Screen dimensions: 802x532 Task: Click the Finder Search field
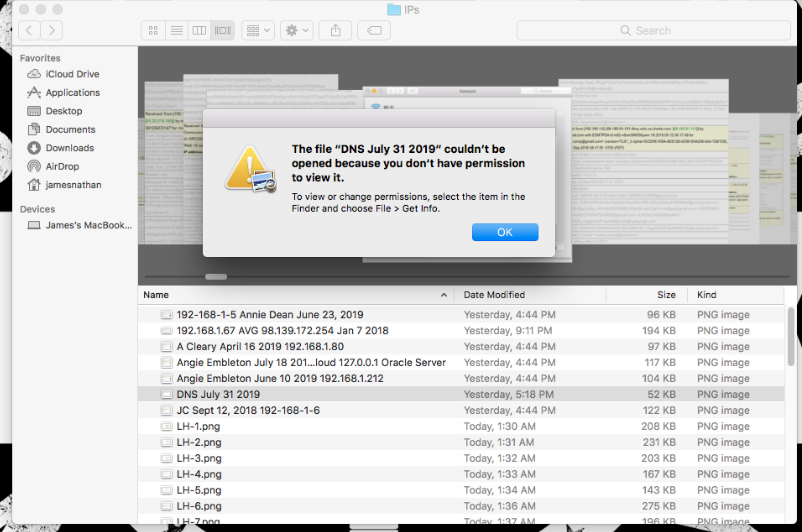(652, 31)
